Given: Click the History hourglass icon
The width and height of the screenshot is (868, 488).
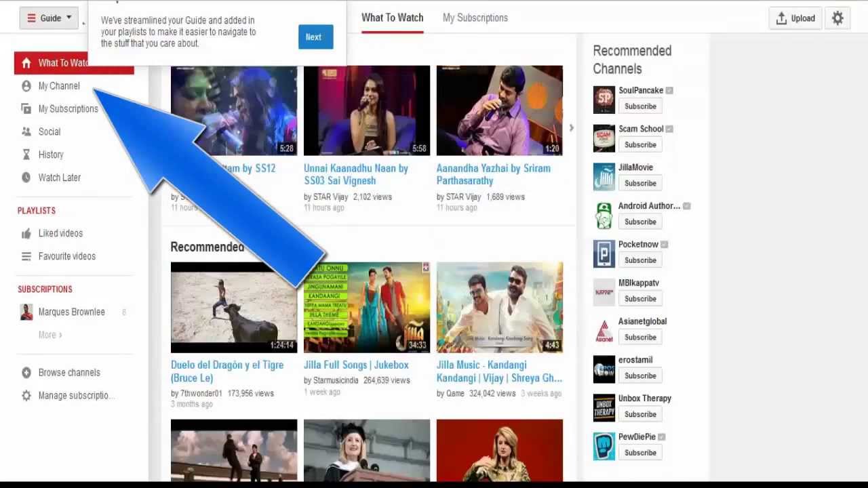Looking at the screenshot, I should (26, 155).
